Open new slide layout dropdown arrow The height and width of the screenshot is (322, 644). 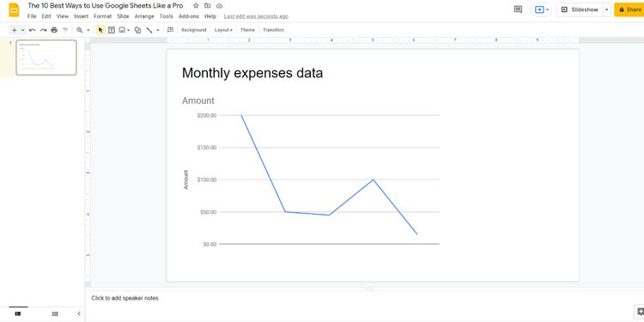(x=22, y=30)
